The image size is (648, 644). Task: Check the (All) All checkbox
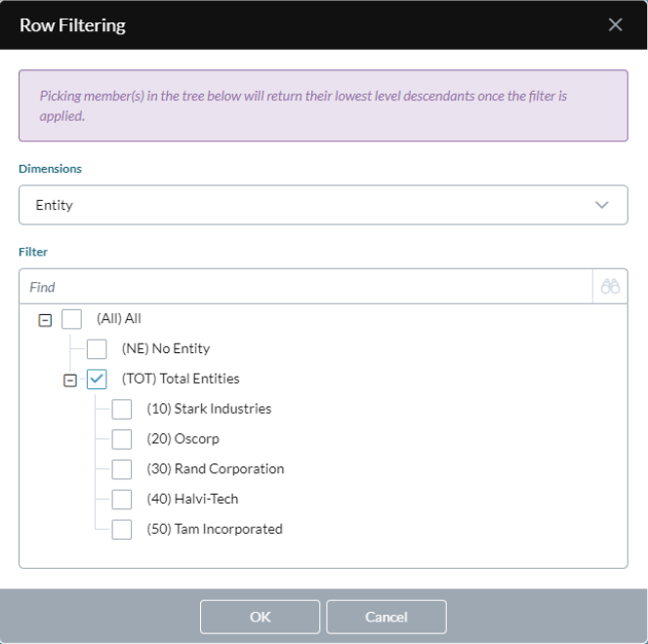click(71, 319)
